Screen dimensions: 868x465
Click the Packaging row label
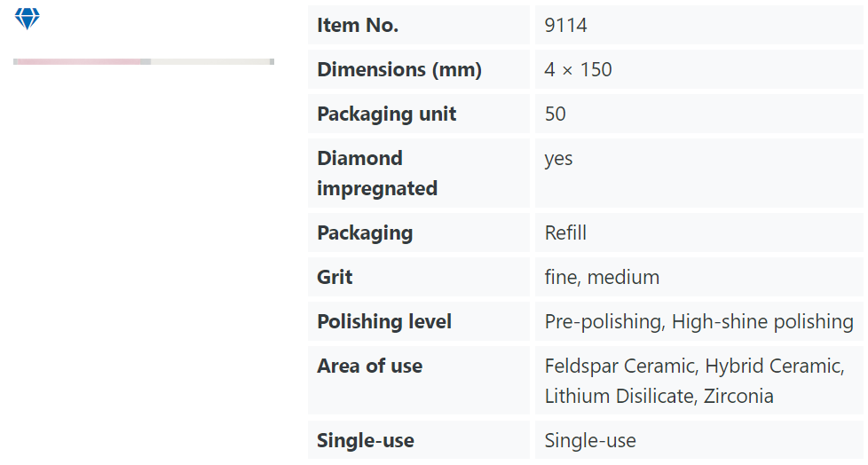click(365, 232)
